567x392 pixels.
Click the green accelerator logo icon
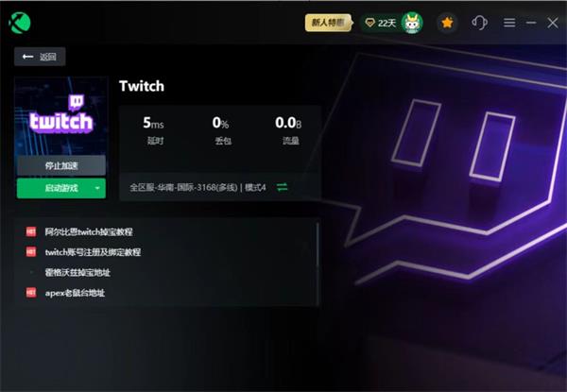[x=20, y=23]
